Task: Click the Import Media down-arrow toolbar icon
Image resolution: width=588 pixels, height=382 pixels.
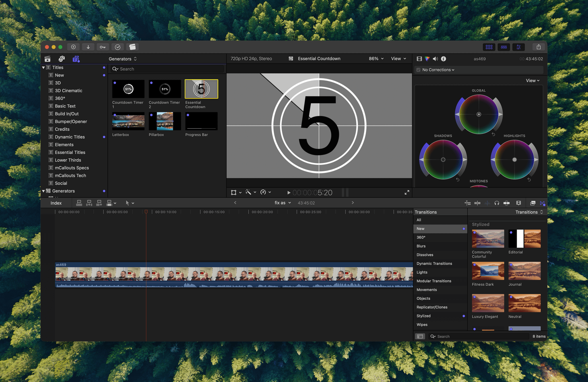Action: 88,47
